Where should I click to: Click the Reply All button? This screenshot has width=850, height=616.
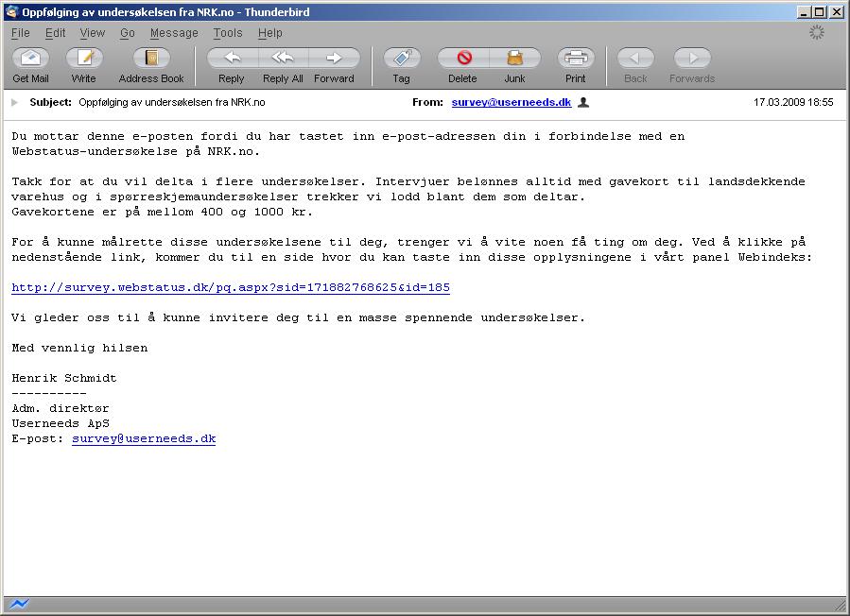[x=283, y=59]
